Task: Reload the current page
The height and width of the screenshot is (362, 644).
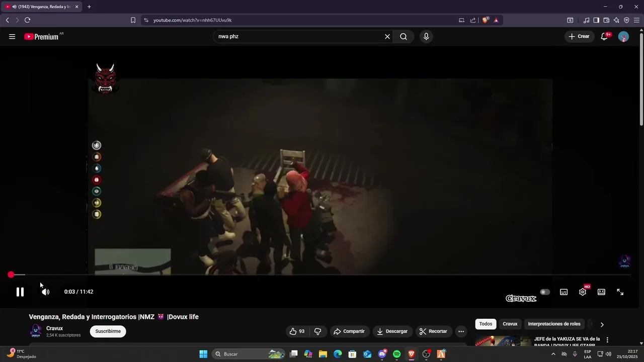Action: click(x=27, y=20)
